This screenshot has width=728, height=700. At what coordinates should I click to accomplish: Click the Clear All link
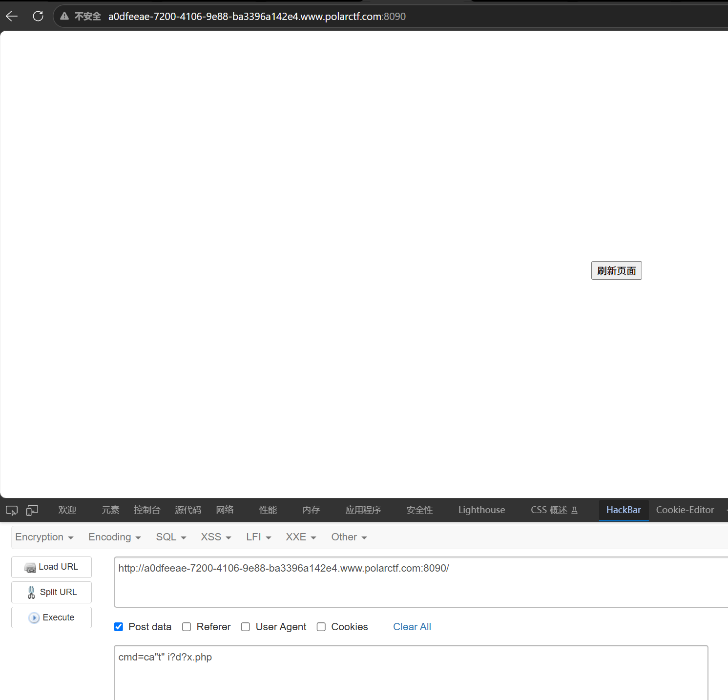click(x=412, y=627)
